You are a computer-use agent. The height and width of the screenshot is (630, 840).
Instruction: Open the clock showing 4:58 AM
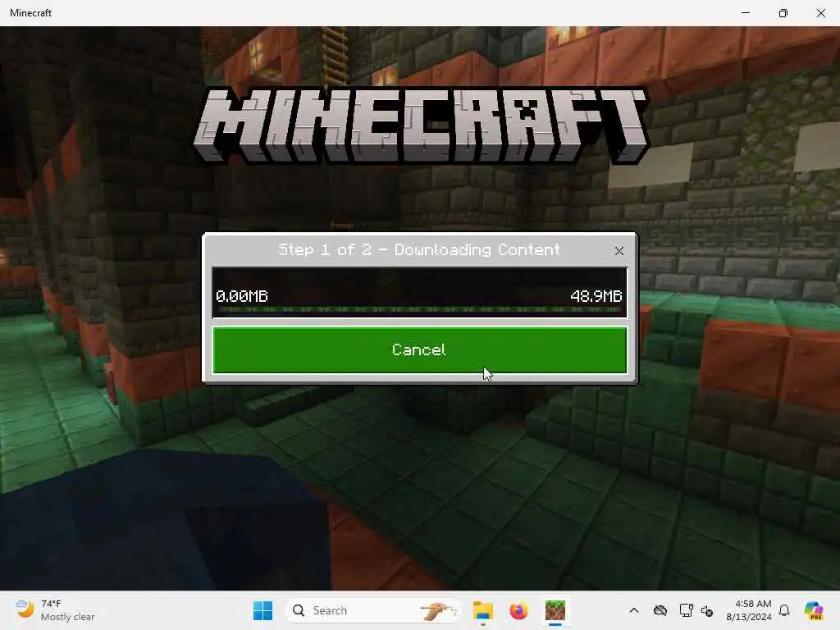pyautogui.click(x=749, y=610)
